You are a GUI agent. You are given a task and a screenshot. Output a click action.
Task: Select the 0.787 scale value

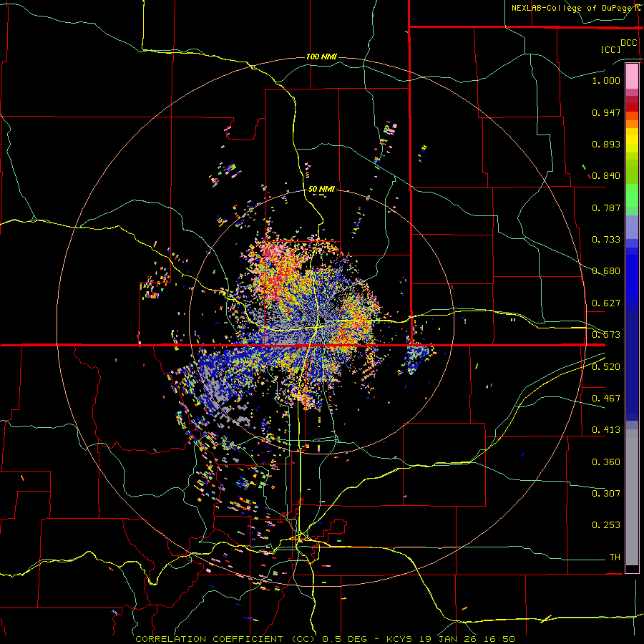606,208
